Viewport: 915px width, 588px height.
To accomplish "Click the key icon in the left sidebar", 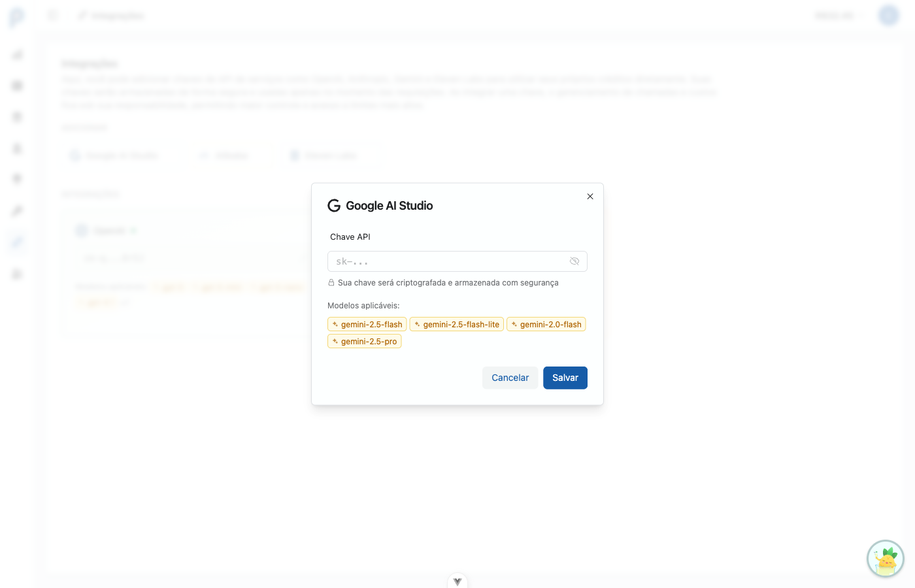I will click(16, 210).
